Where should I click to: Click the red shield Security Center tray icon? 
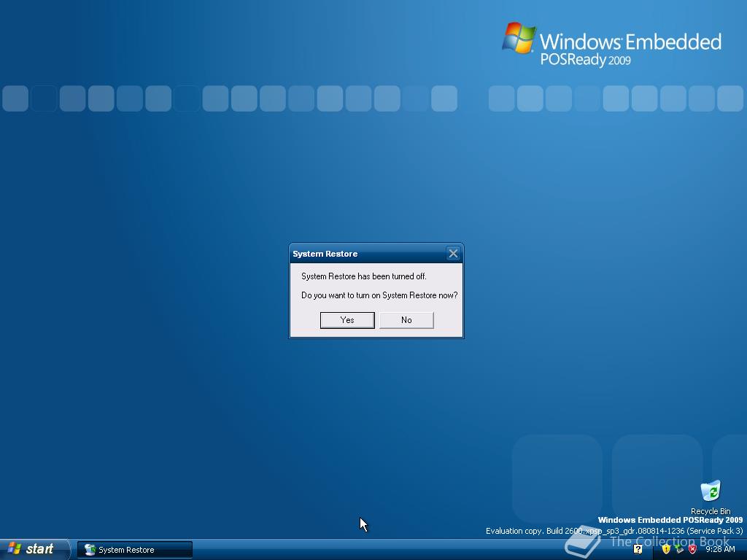pyautogui.click(x=693, y=549)
